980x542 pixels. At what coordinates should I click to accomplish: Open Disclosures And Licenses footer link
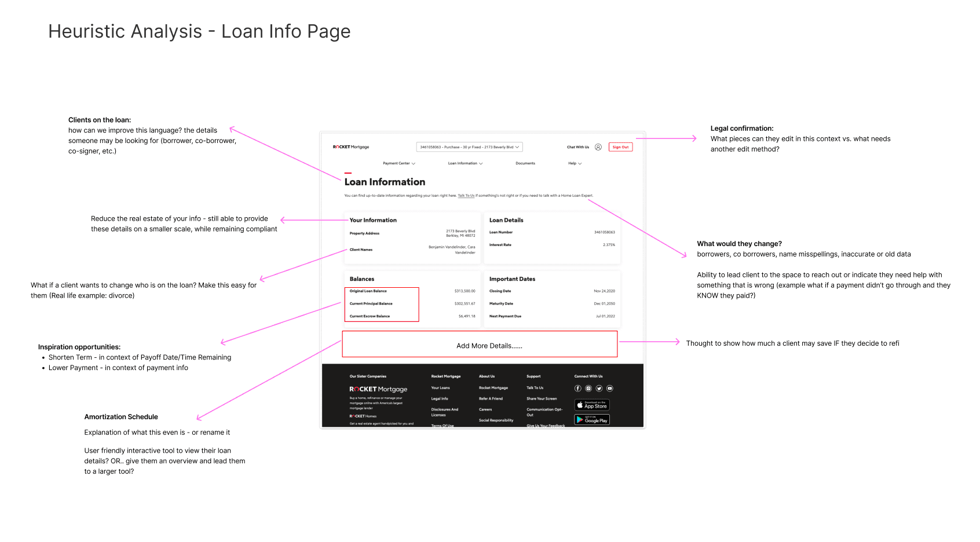click(x=445, y=412)
